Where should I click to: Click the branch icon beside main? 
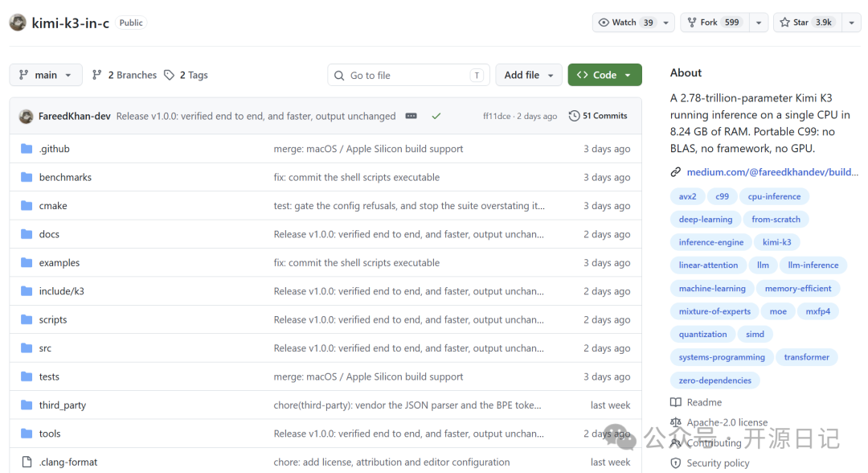(x=23, y=75)
